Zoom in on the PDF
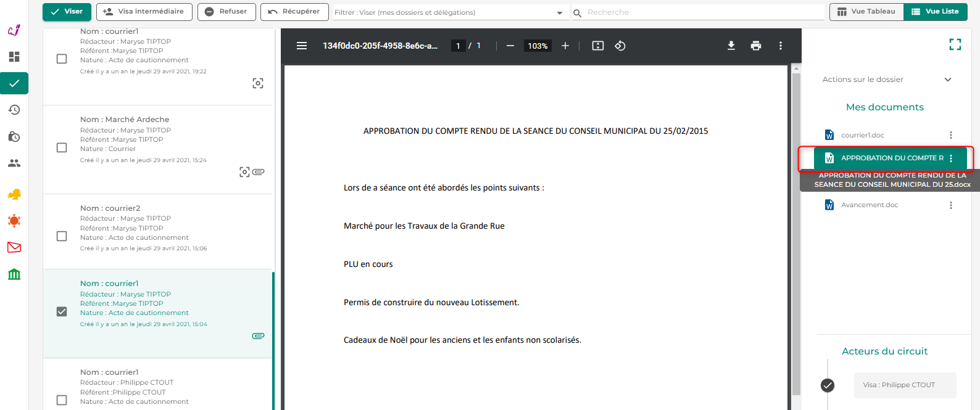The image size is (980, 410). [x=565, y=46]
